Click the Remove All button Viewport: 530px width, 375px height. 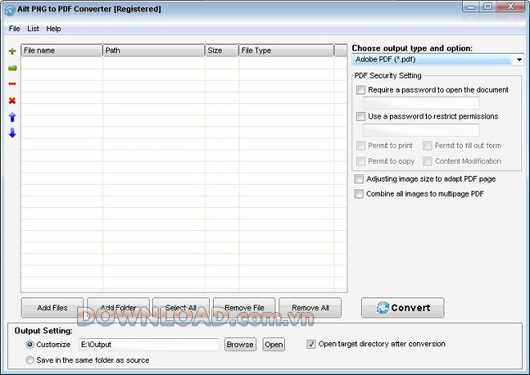pyautogui.click(x=310, y=308)
